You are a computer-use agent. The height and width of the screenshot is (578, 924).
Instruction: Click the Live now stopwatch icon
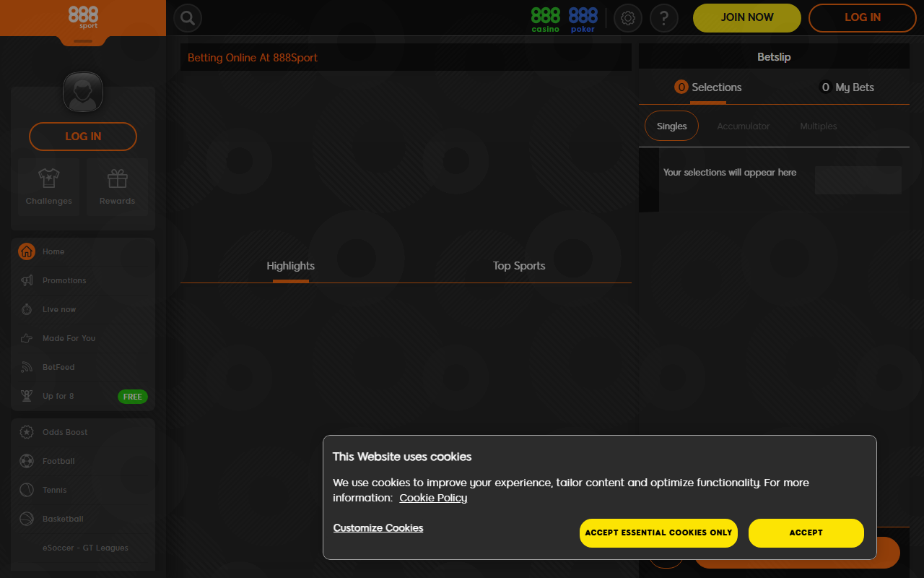[x=27, y=309]
